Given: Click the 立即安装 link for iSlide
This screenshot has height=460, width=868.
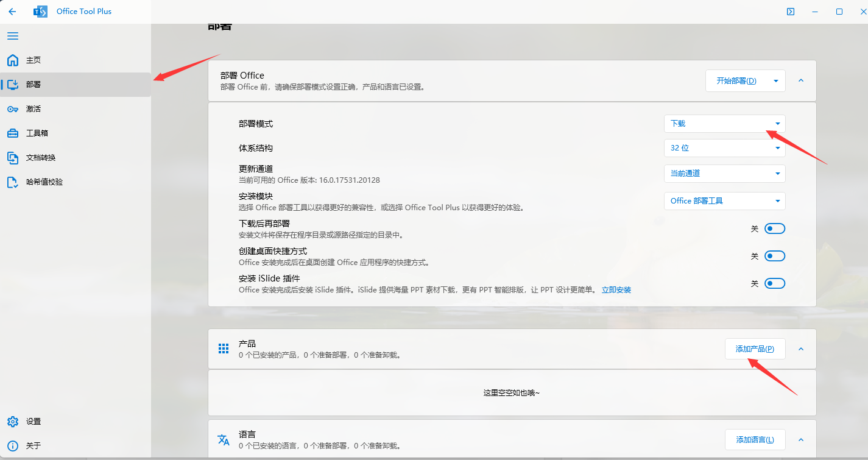Looking at the screenshot, I should point(616,290).
